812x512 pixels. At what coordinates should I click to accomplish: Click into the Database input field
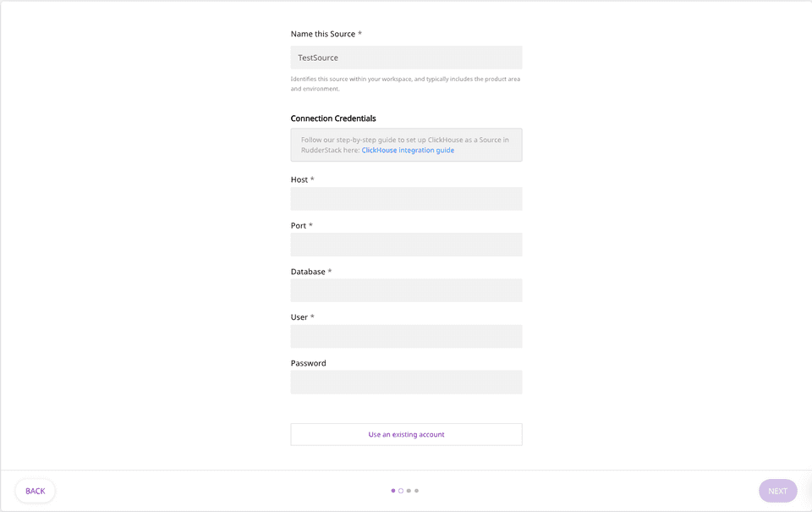406,290
